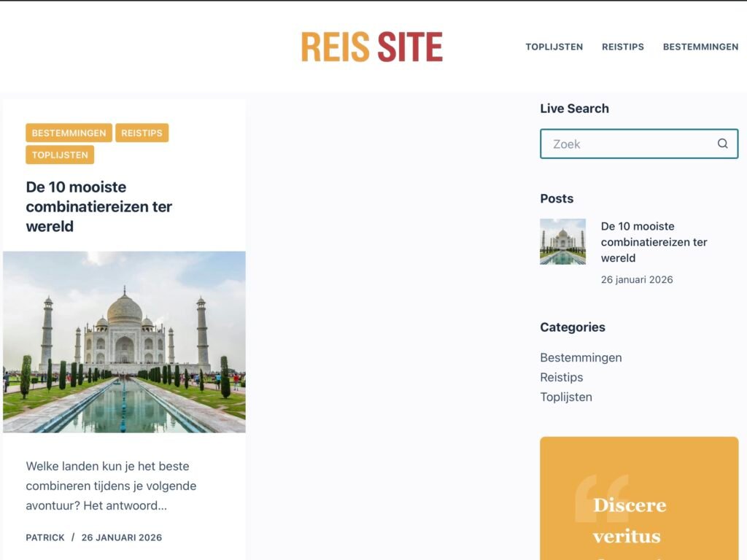Open the large Taj Mahal post image
Image resolution: width=747 pixels, height=560 pixels.
pyautogui.click(x=124, y=342)
